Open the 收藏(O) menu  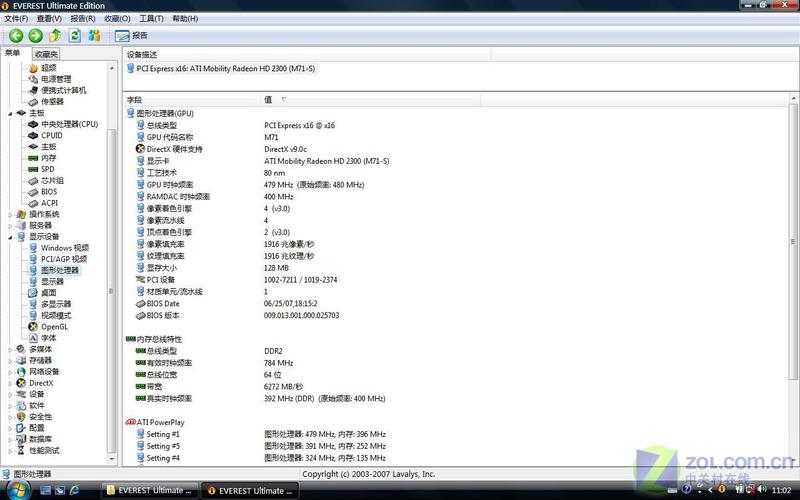coord(117,18)
